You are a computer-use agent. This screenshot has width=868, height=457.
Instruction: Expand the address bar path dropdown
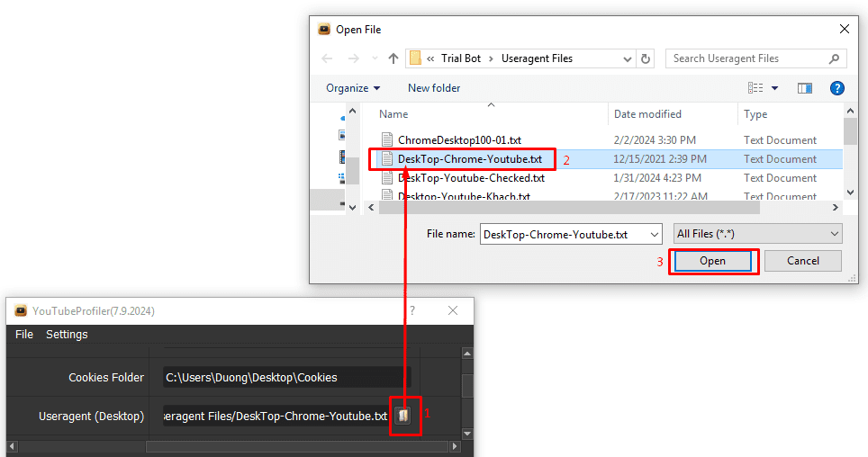pos(628,58)
